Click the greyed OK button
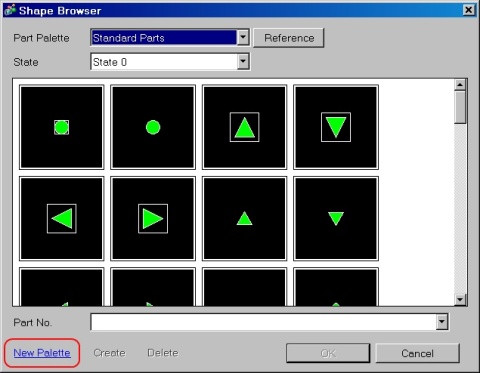The image size is (480, 373). tap(328, 353)
